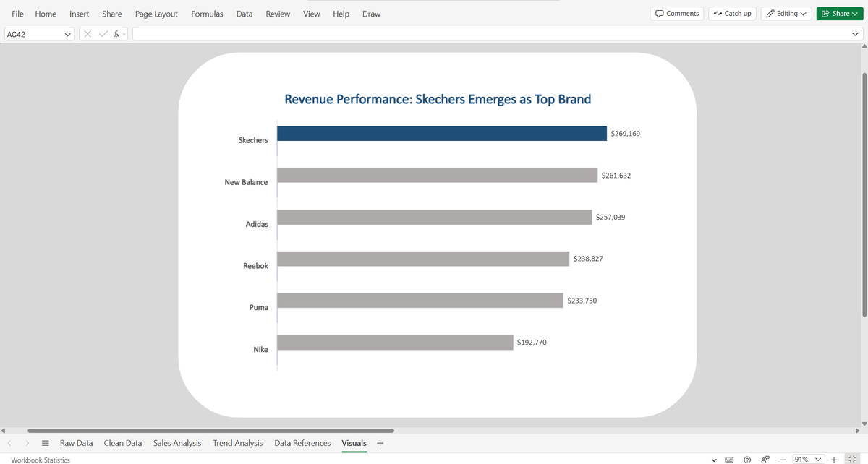Viewport: 868px width, 464px height.
Task: Switch to the Data References sheet
Action: tap(302, 443)
